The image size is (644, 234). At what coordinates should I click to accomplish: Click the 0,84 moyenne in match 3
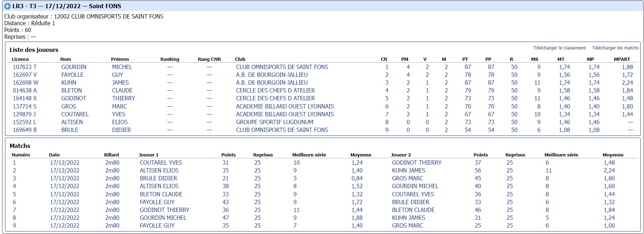pyautogui.click(x=357, y=178)
